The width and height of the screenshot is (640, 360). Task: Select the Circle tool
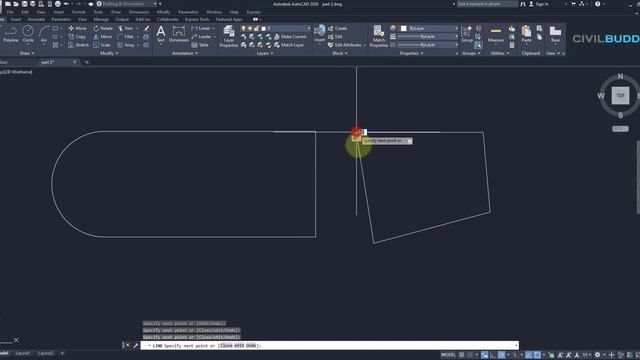(x=28, y=34)
